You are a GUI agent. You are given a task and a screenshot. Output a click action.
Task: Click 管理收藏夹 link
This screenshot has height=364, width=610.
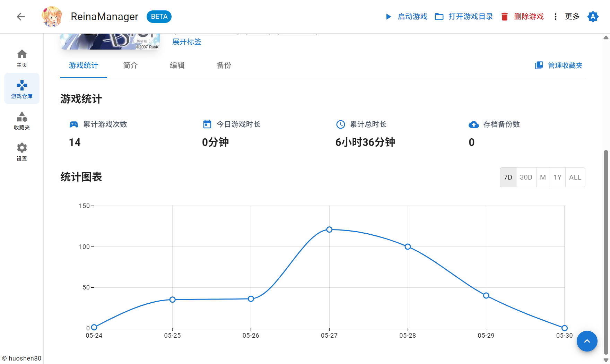[x=559, y=66]
